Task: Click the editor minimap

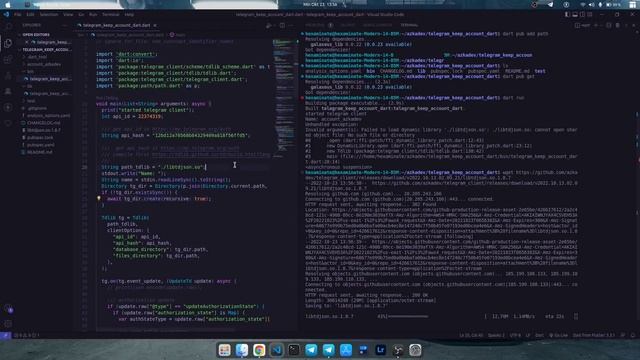Action: point(284,98)
